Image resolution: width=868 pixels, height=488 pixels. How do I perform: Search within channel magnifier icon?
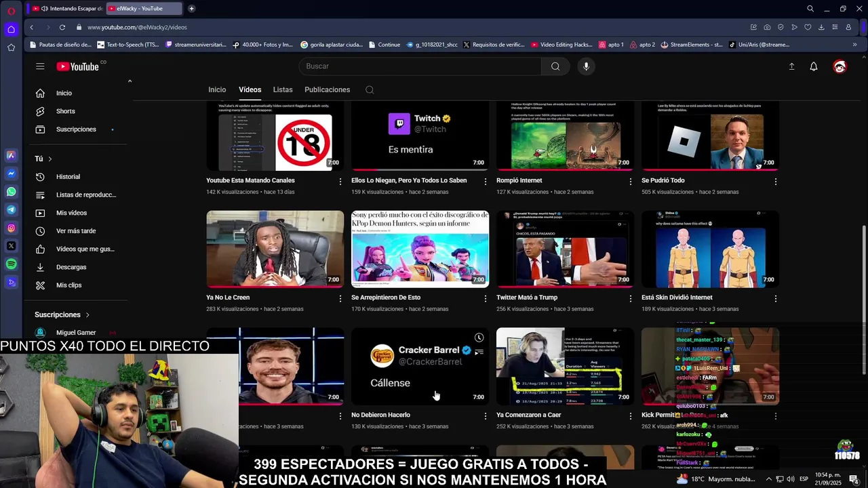tap(370, 89)
